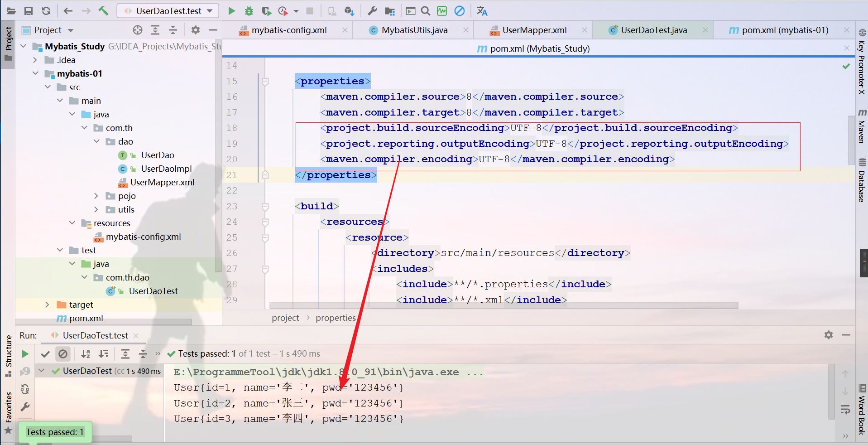
Task: Click the editor horizontal scrollbar
Action: (x=503, y=306)
